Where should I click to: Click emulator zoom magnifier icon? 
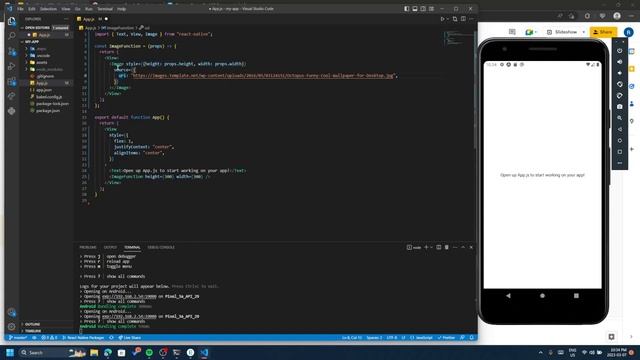620,118
